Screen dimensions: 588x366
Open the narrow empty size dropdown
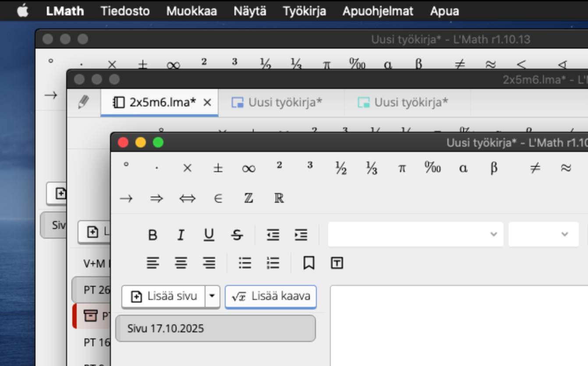pyautogui.click(x=543, y=234)
